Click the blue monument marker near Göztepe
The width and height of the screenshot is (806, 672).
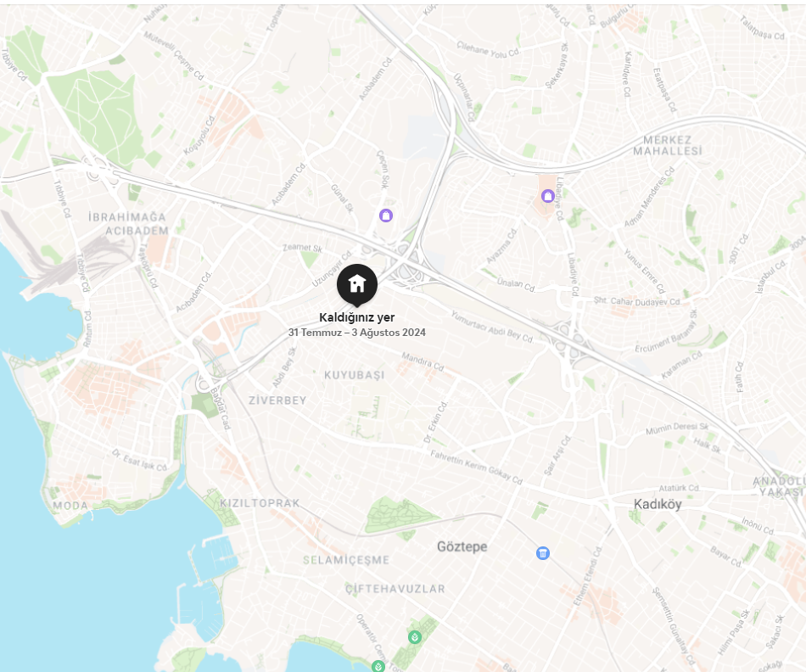coord(543,553)
